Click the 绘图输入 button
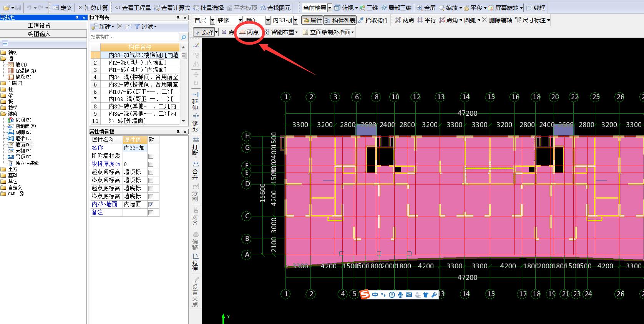Image resolution: width=644 pixels, height=324 pixels. click(39, 34)
